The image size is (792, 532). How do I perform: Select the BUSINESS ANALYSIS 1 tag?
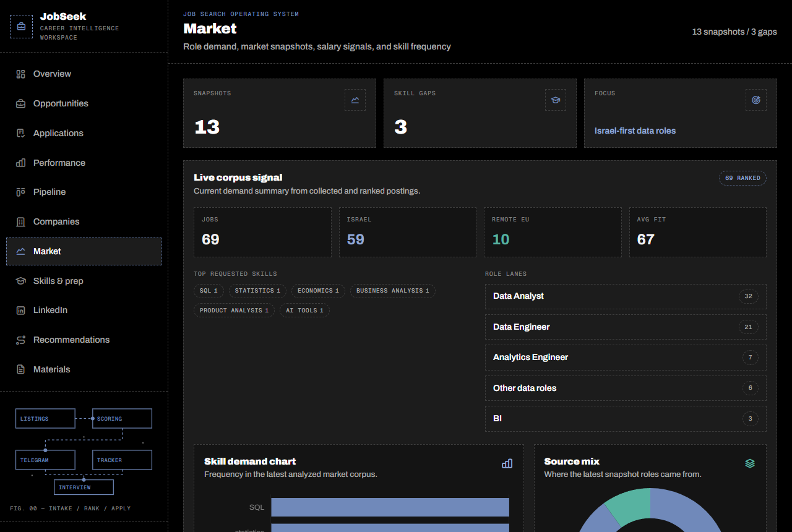(393, 291)
